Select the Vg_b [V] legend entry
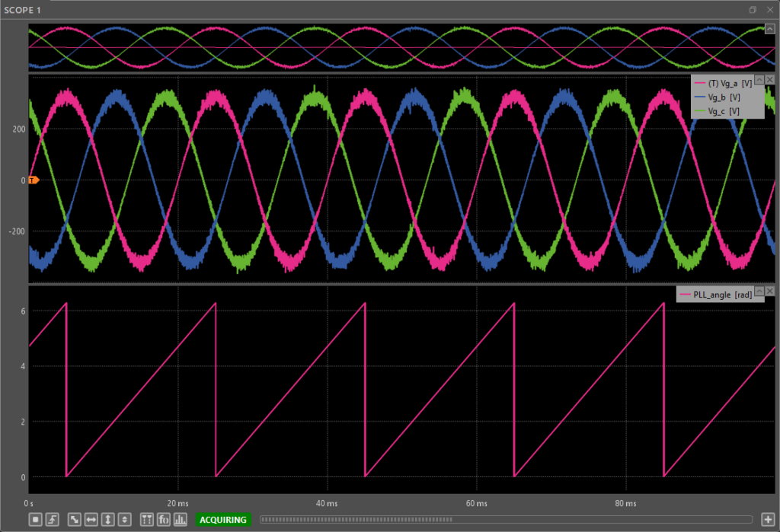780x532 pixels. 718,97
